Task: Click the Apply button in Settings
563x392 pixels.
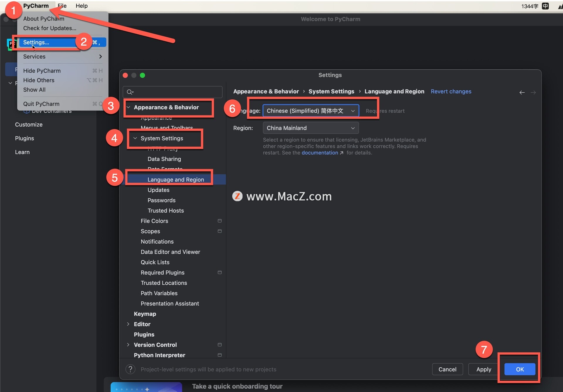Action: 484,369
